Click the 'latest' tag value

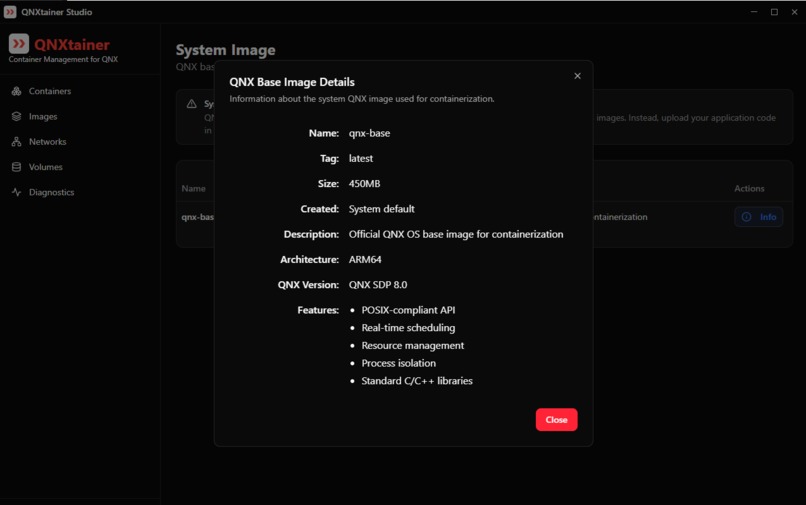[x=361, y=158]
